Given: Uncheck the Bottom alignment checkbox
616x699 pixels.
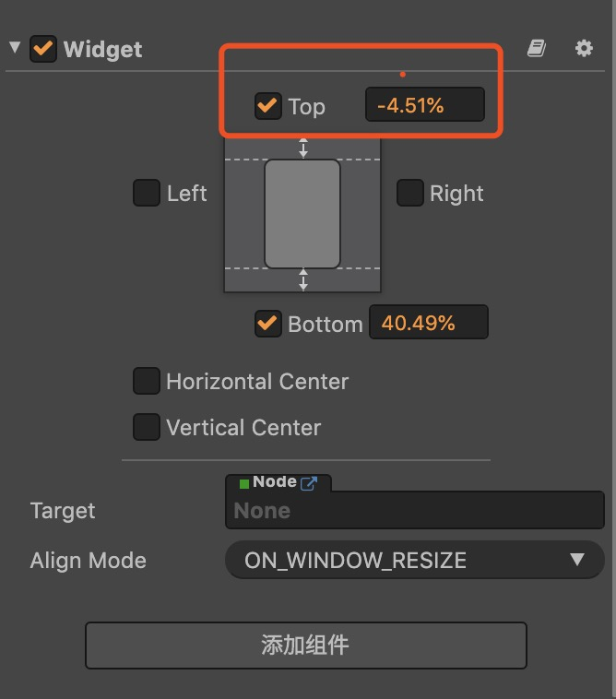Looking at the screenshot, I should point(267,324).
